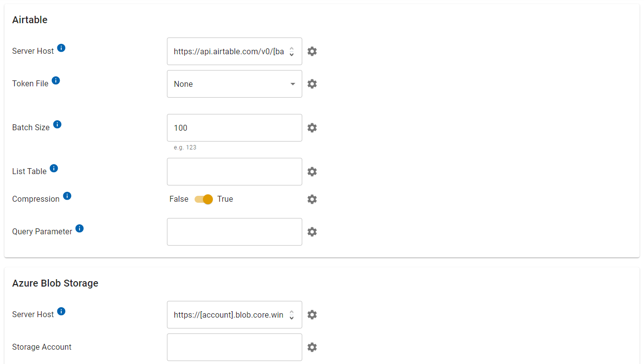Viewport: 644px width, 364px height.
Task: Open the Token File dropdown
Action: pos(234,84)
